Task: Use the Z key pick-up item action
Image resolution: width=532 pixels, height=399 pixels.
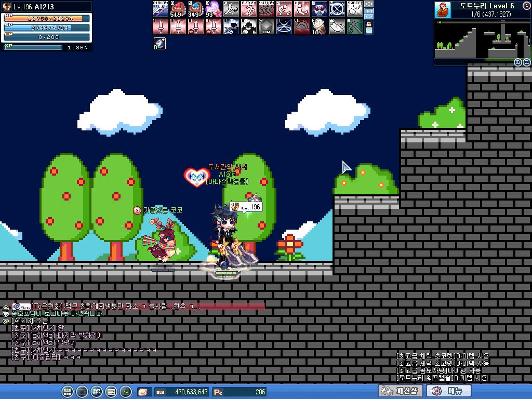Action: pyautogui.click(x=284, y=9)
